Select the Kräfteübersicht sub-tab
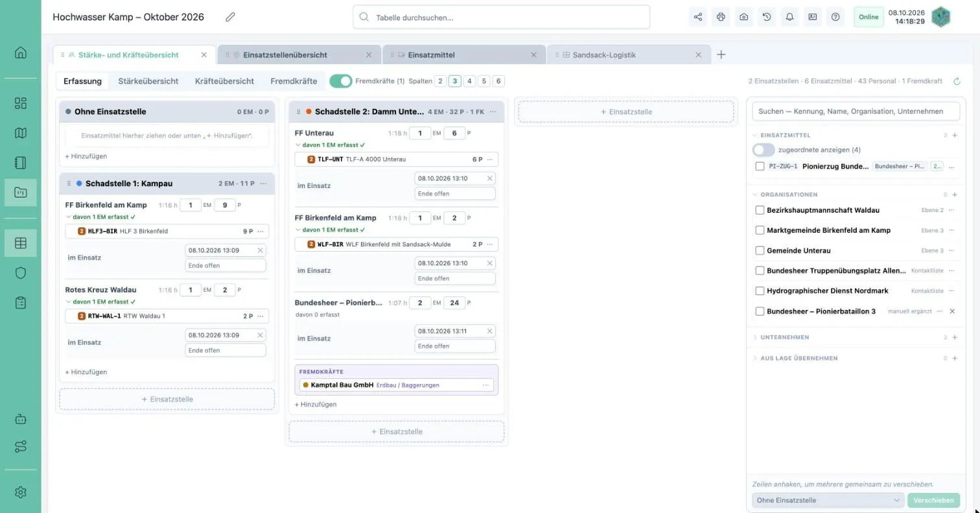 (x=224, y=81)
